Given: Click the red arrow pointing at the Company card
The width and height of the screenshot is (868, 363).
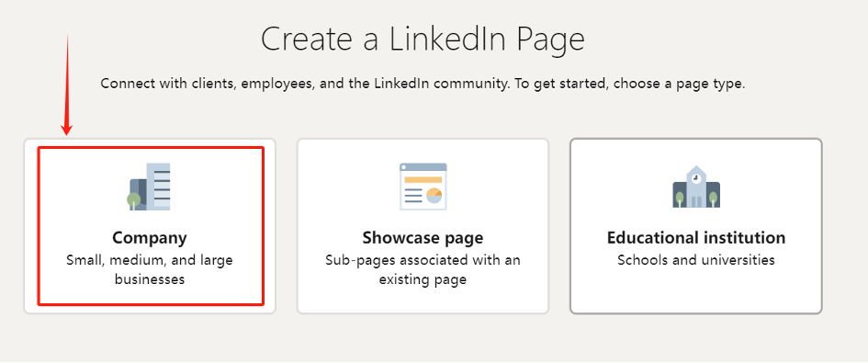Looking at the screenshot, I should point(67,85).
